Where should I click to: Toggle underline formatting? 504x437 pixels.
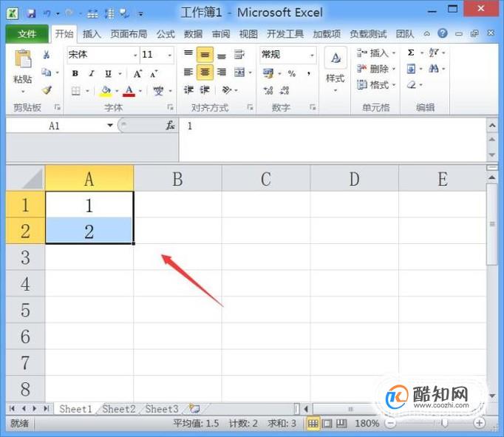pos(109,74)
